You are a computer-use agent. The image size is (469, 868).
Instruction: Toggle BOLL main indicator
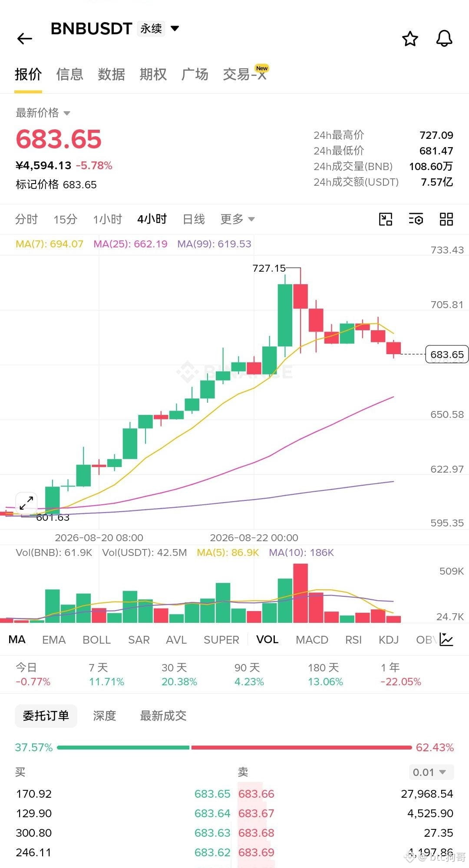click(x=96, y=640)
